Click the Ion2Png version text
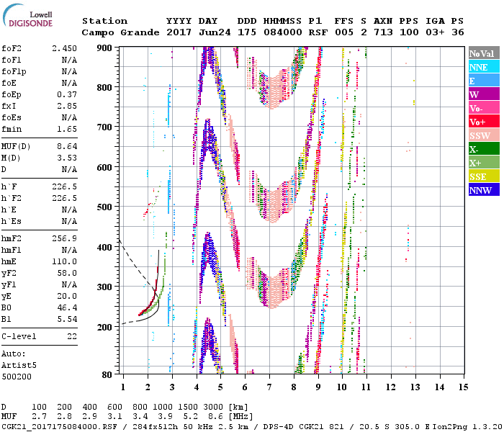 [468, 426]
